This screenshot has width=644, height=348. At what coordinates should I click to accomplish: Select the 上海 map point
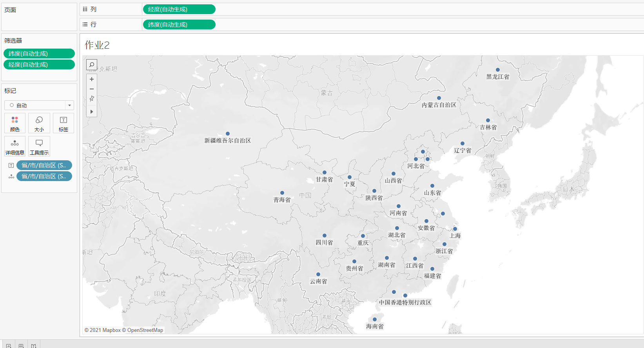point(455,229)
